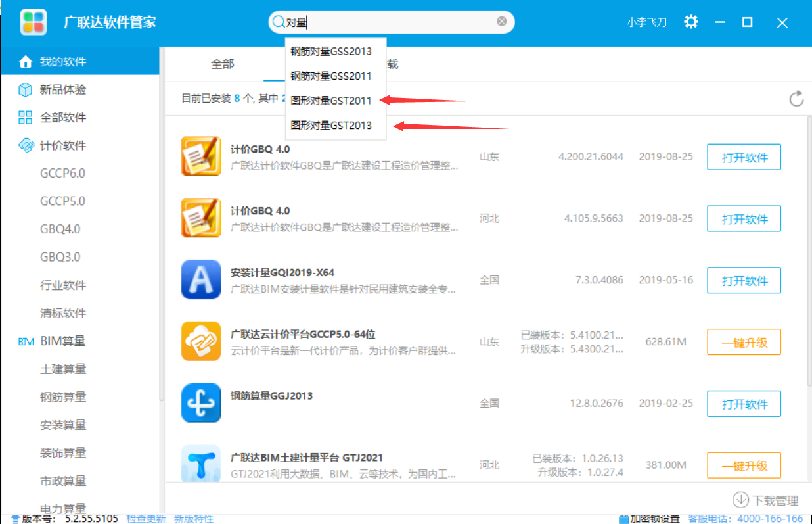Upgrade GCCP5.0-64位 with 一键升级
Image resolution: width=812 pixels, height=524 pixels.
[x=744, y=342]
